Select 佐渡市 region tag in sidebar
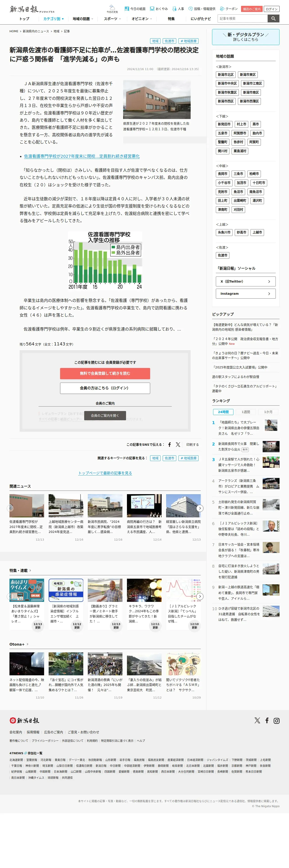Image resolution: width=289 pixels, height=868 pixels. pos(222,255)
